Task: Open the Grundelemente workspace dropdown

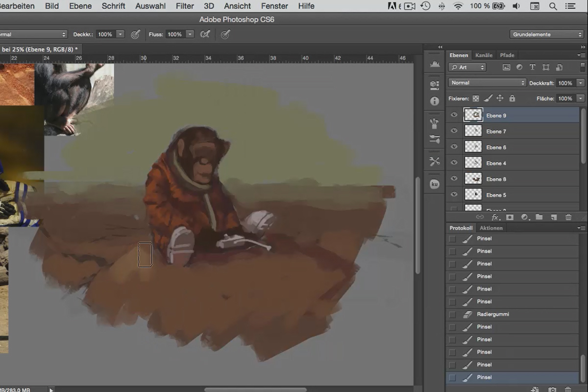Action: [x=546, y=34]
